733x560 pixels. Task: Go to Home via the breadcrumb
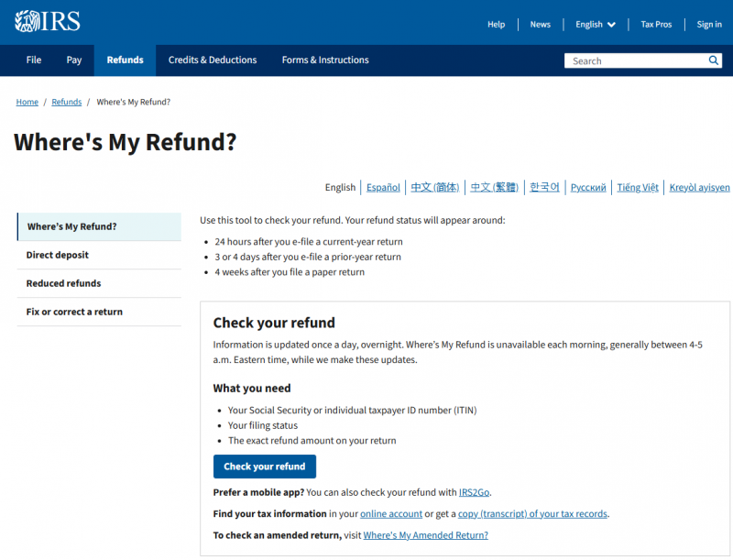pyautogui.click(x=27, y=102)
